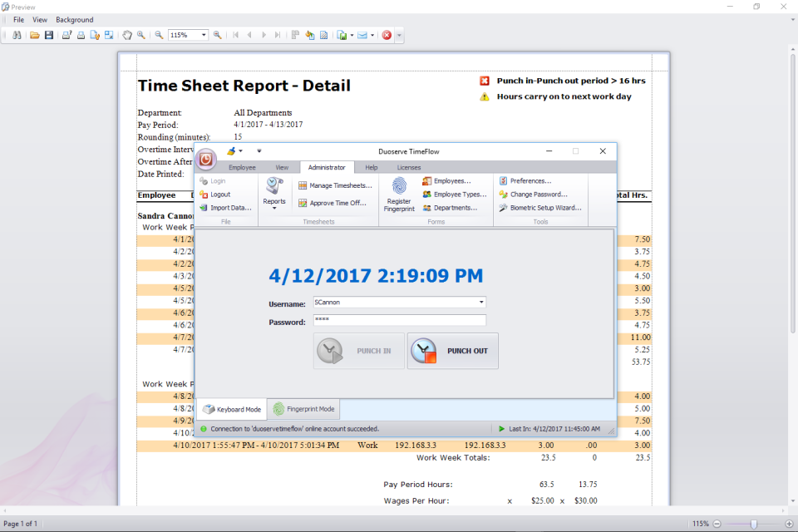The width and height of the screenshot is (798, 532).
Task: Select the Magnifier tool icon
Action: click(141, 35)
